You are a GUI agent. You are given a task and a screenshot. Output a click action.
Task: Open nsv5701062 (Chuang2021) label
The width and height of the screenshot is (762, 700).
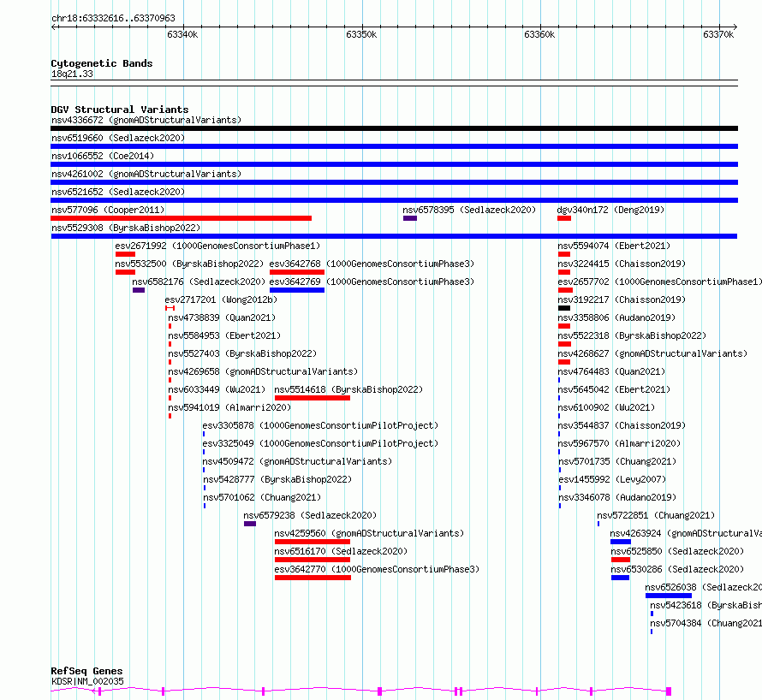pos(262,497)
